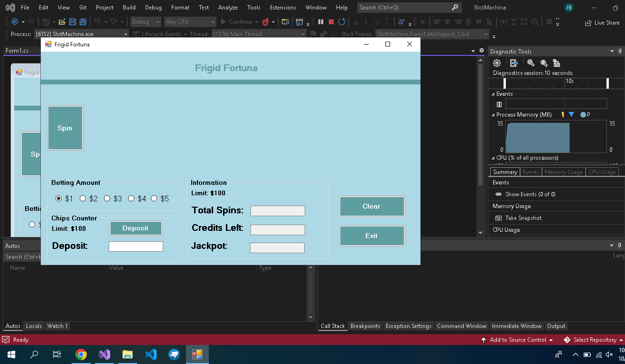This screenshot has height=364, width=625.
Task: Switch to the Locals tab
Action: pos(34,326)
